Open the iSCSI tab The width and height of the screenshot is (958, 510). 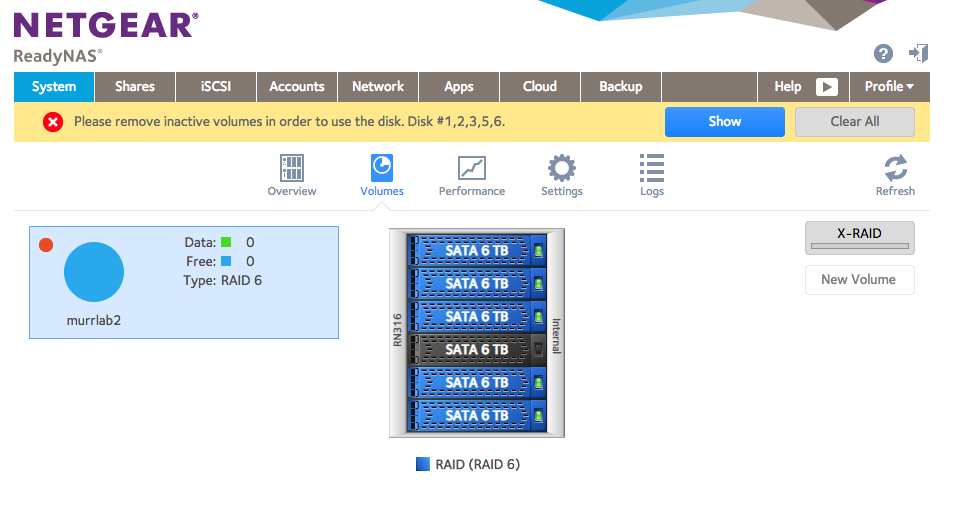tap(216, 87)
